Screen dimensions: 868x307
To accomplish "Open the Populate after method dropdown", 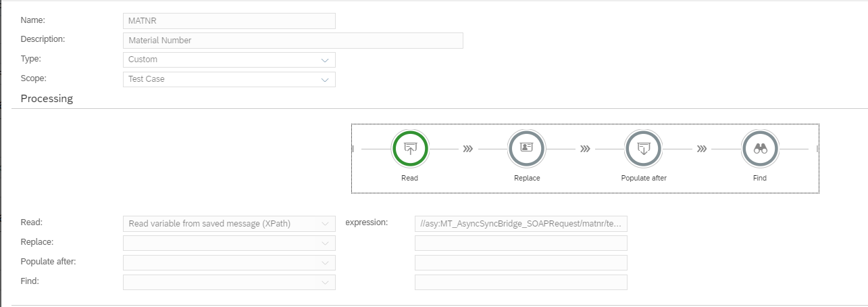I will click(x=229, y=262).
